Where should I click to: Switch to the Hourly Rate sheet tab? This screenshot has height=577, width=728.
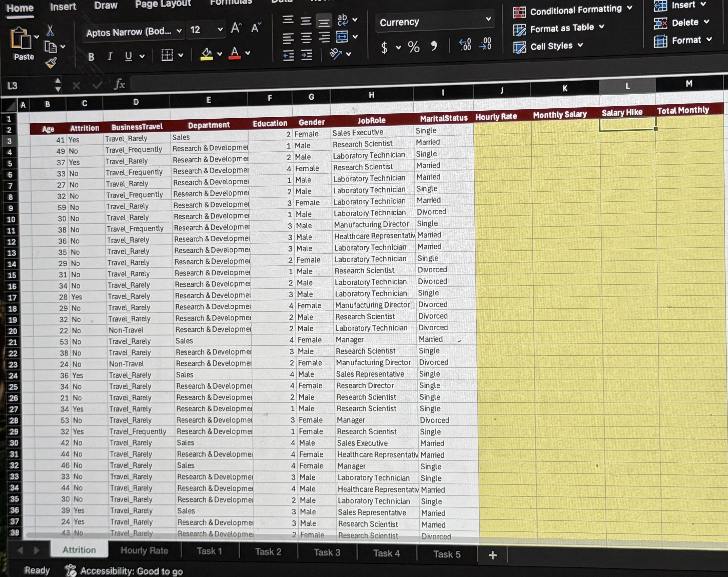tap(144, 550)
